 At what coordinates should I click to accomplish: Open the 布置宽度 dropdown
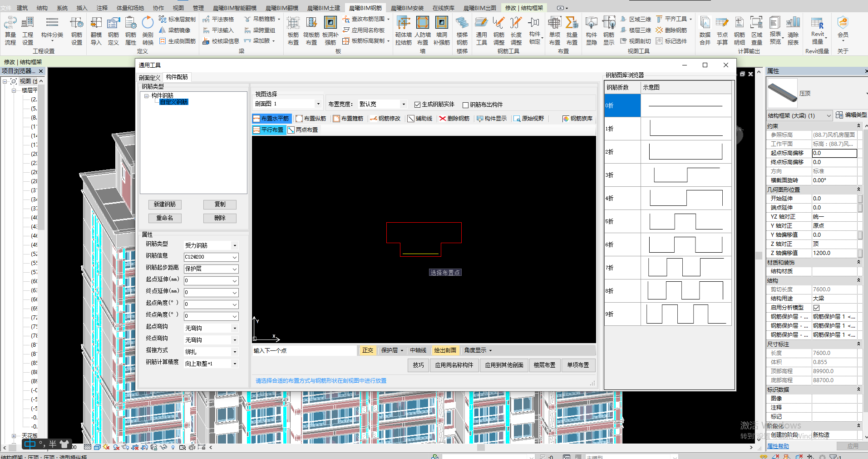[403, 104]
